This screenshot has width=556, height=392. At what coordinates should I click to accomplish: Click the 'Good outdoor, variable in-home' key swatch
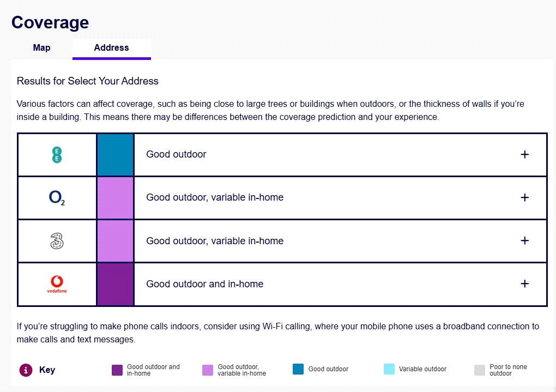coord(207,370)
